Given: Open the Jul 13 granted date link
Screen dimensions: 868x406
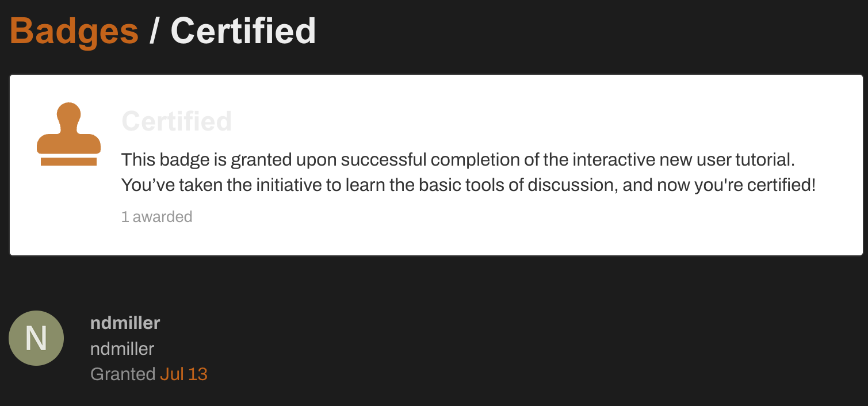Looking at the screenshot, I should 183,374.
